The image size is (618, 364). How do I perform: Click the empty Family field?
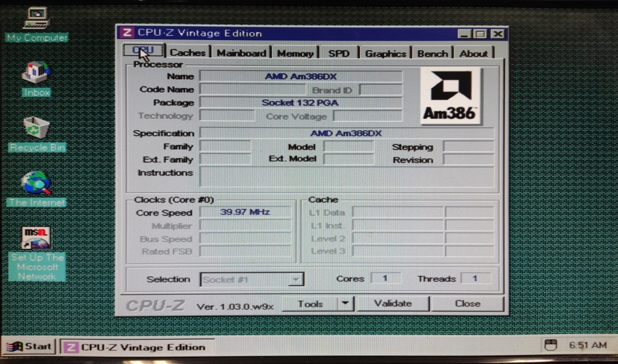pos(225,147)
